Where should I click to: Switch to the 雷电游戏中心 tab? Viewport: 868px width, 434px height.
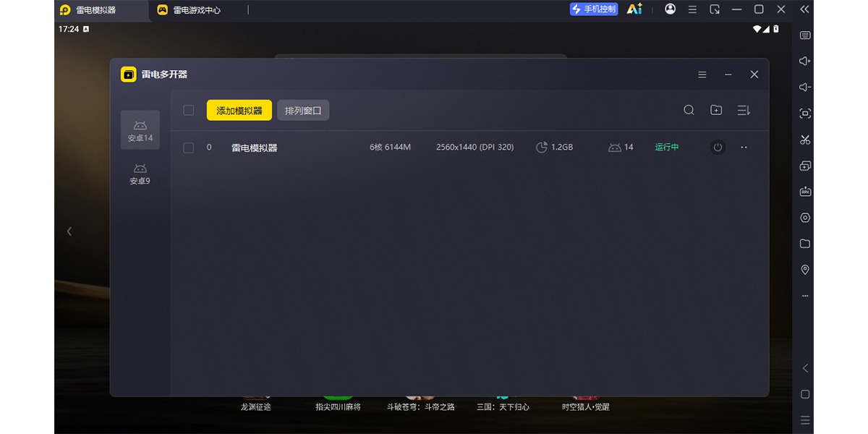(190, 10)
